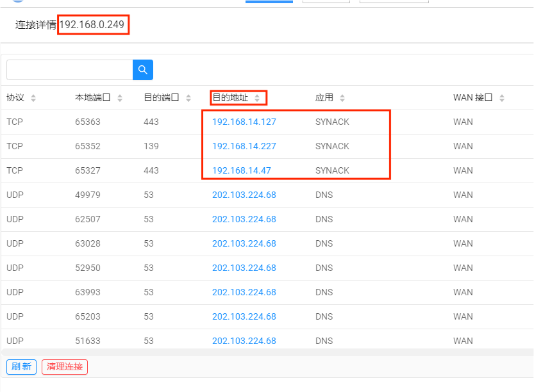534x392 pixels.
Task: Click the search magnifier icon
Action: (142, 69)
